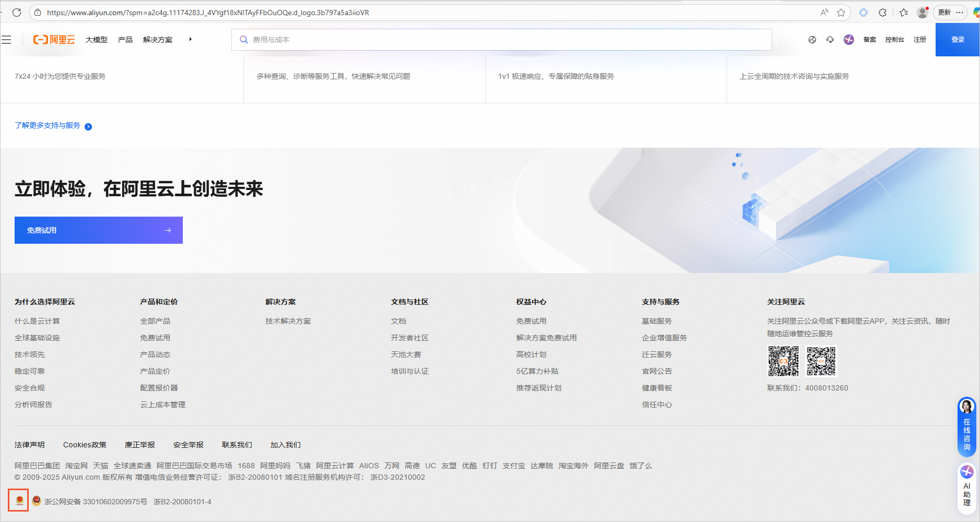Open the 大模型 navigation menu
This screenshot has width=980, height=522.
click(97, 40)
